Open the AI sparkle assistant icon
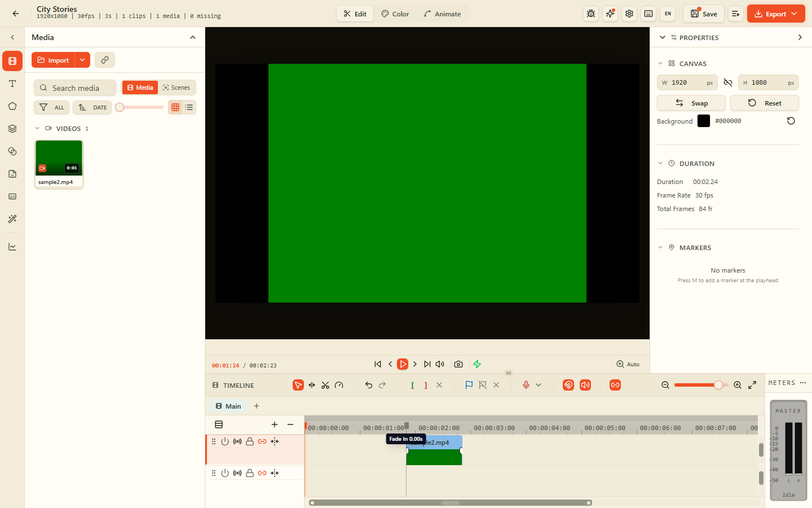The image size is (812, 508). [610, 14]
